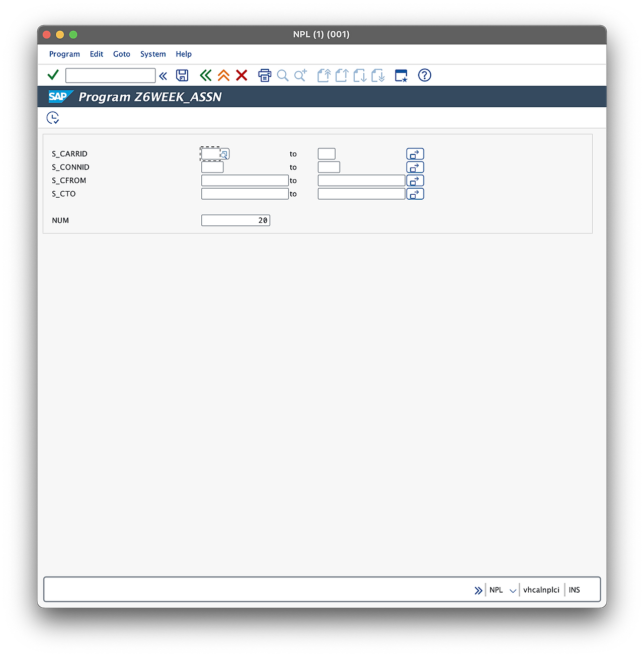
Task: Click the Previous Page icon
Action: [342, 75]
